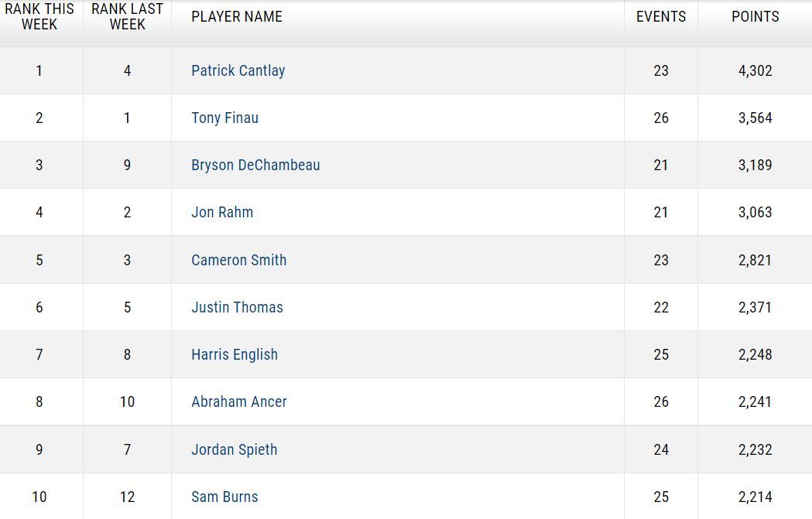Select the Jon Rahm name link
Viewport: 812px width, 519px height.
222,212
